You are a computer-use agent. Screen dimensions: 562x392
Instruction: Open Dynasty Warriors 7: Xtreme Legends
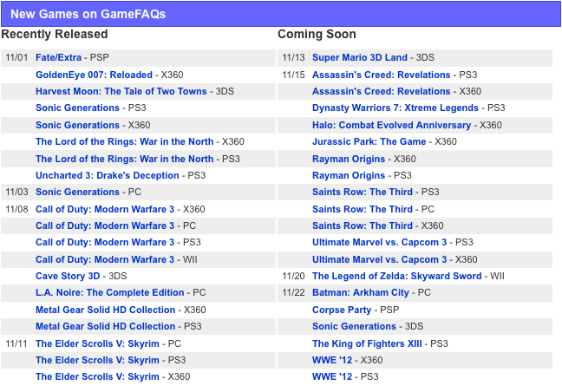[395, 108]
